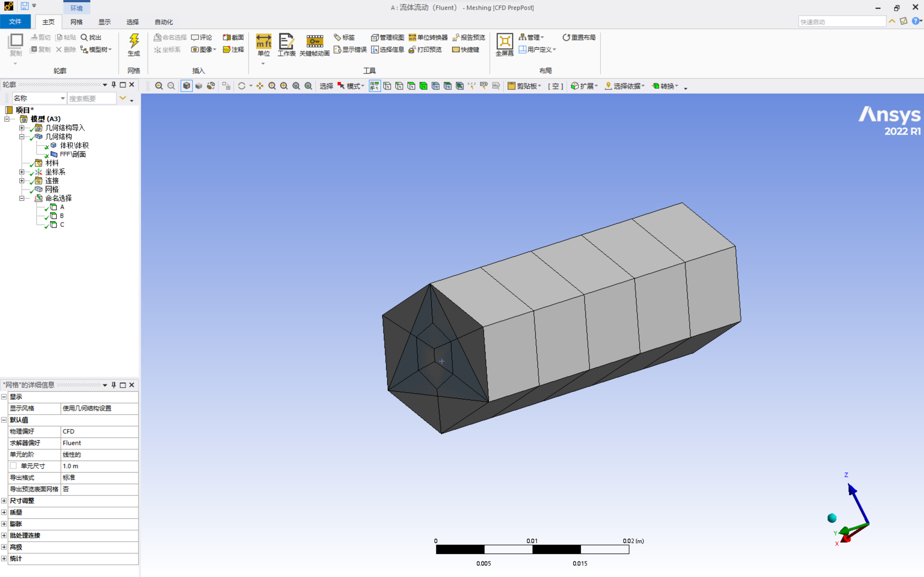Switch to the Automation (自动化) ribbon tab

pos(164,22)
